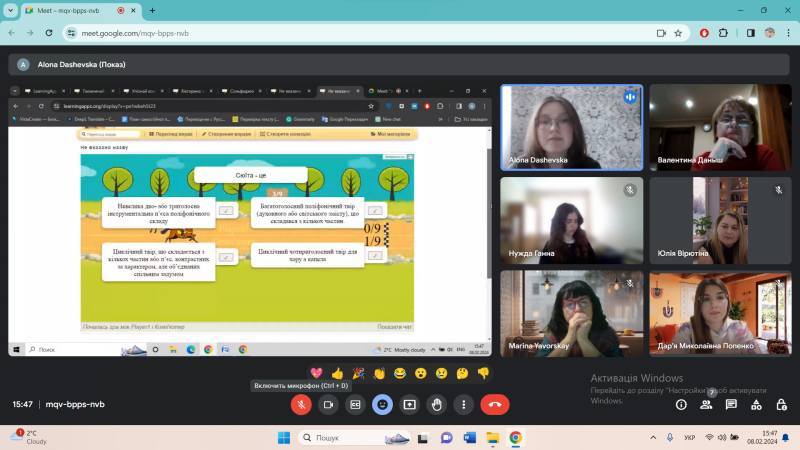Open host controls lock icon
The width and height of the screenshot is (800, 450).
click(781, 405)
